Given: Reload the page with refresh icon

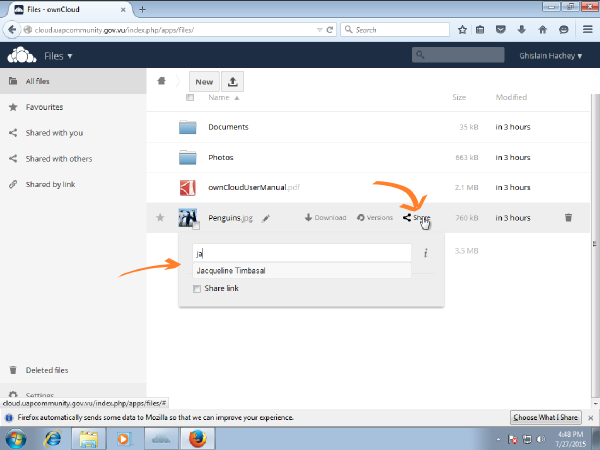Looking at the screenshot, I should [330, 30].
